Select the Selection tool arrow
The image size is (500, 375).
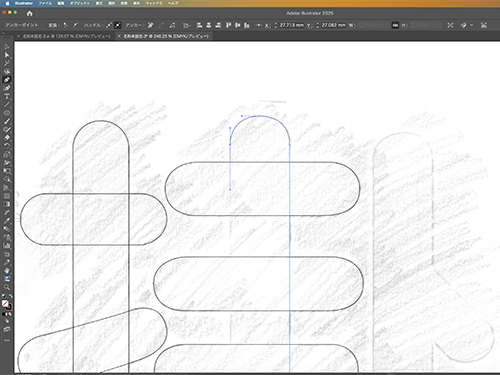(7, 47)
